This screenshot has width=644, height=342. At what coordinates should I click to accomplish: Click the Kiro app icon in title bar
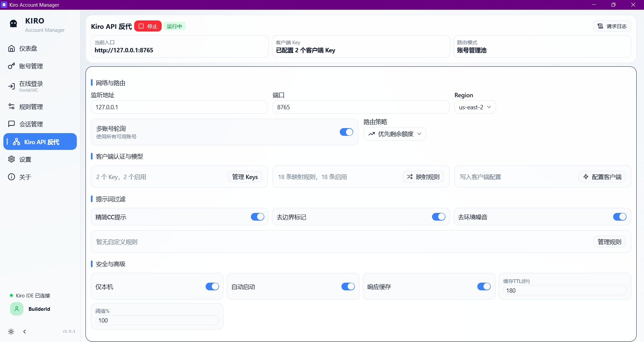4,5
